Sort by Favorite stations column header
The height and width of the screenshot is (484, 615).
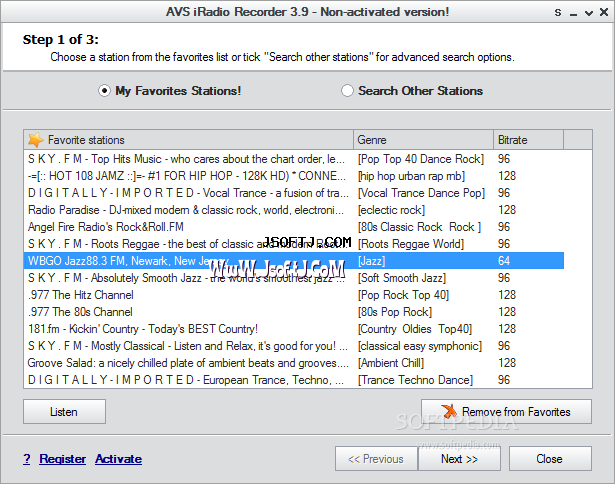point(189,140)
